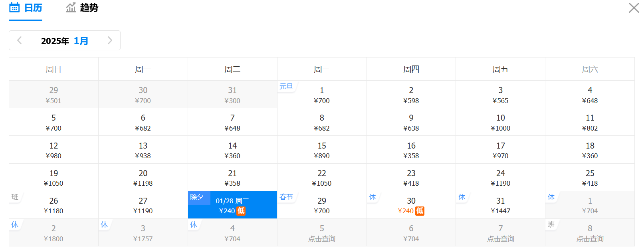This screenshot has width=644, height=250.
Task: Select December 31 priced ¥300
Action: pos(232,95)
